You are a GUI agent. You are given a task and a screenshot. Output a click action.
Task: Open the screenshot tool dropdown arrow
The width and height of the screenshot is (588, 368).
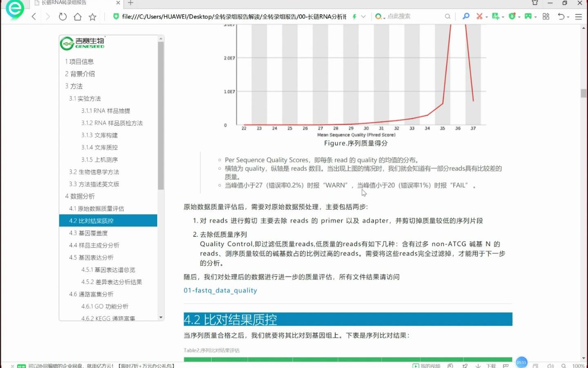487,17
